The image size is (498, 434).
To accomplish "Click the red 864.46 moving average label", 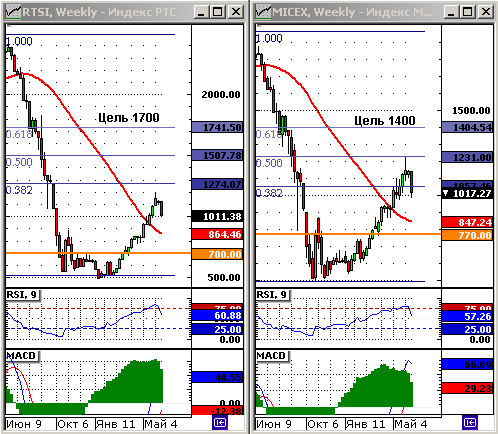I will click(218, 234).
